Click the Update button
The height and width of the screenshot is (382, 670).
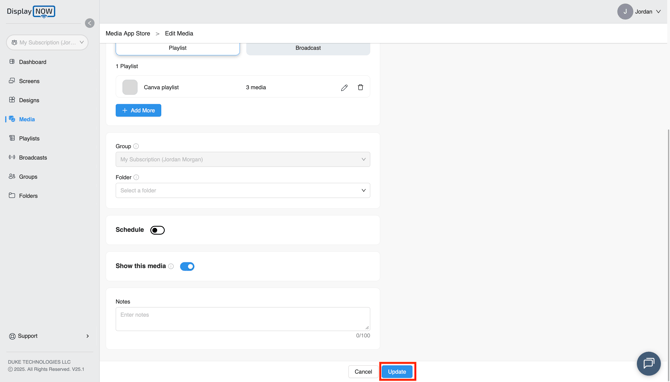pos(397,372)
